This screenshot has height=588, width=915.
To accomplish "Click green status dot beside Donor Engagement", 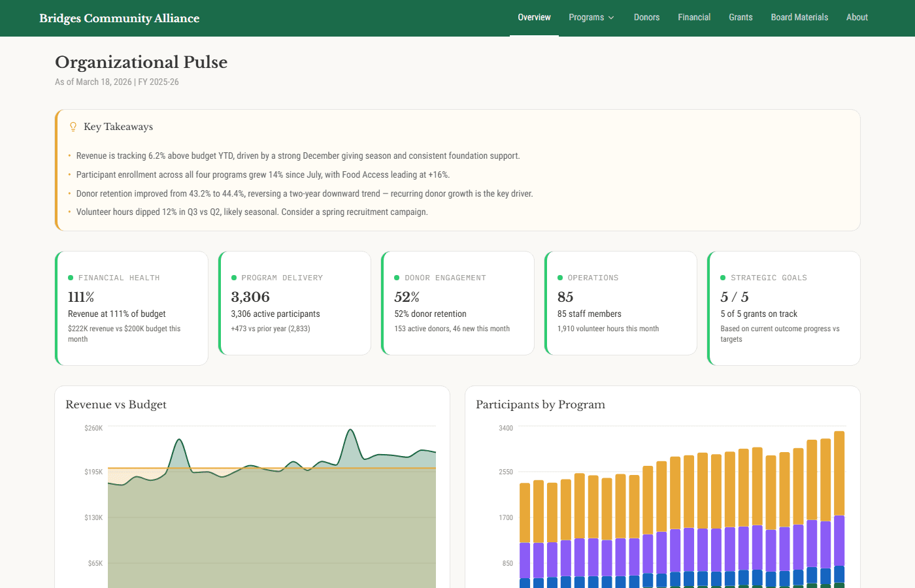I will click(397, 278).
